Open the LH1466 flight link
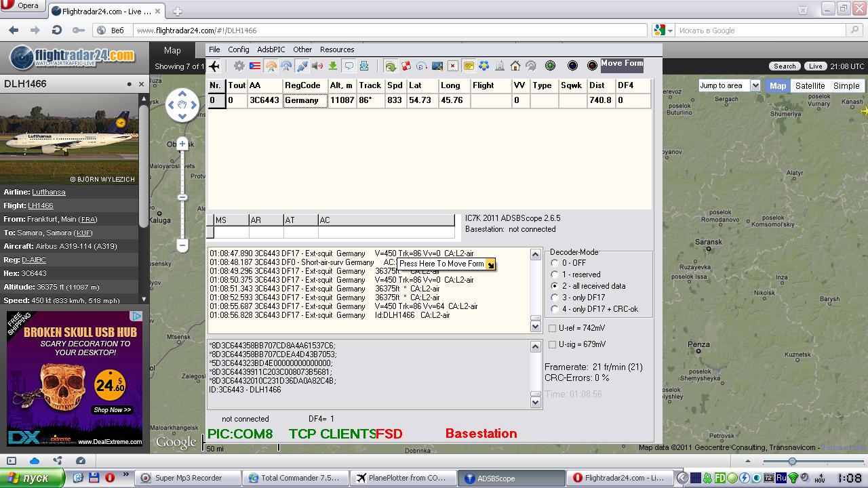Screen dimensions: 868x488 [x=41, y=205]
